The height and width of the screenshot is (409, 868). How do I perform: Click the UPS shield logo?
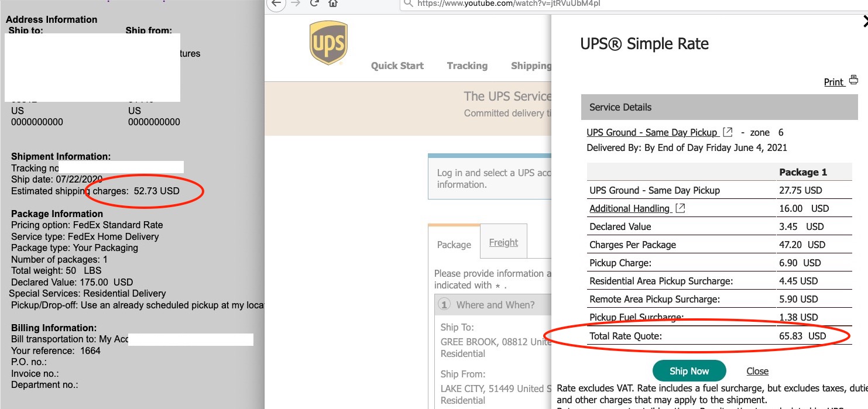(x=328, y=43)
